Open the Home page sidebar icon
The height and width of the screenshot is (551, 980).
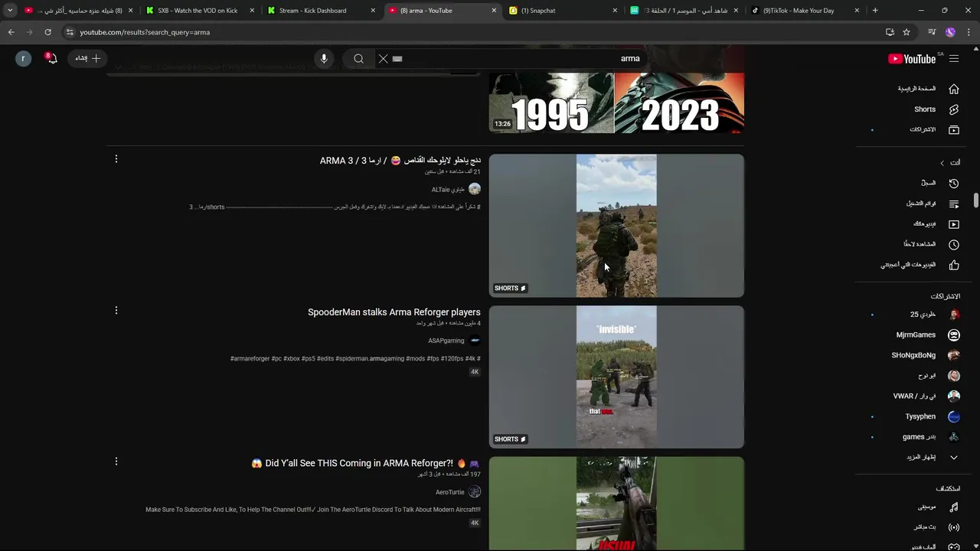point(954,89)
